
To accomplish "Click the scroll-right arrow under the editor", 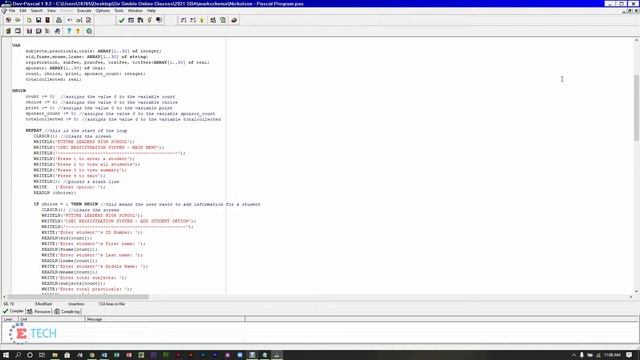I will click(631, 297).
